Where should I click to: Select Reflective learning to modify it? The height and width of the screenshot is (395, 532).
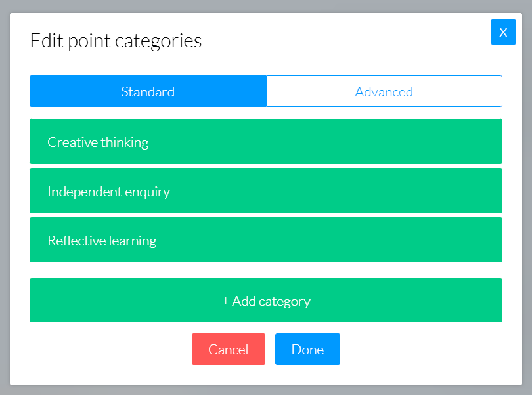coord(265,239)
